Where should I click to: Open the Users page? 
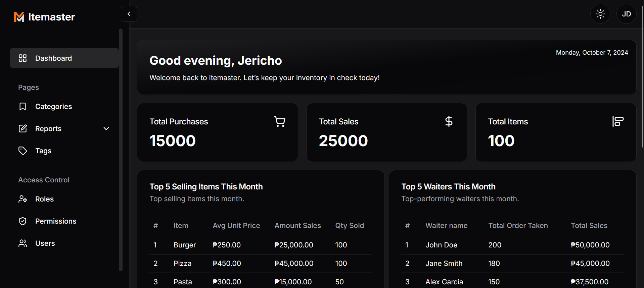pos(45,243)
